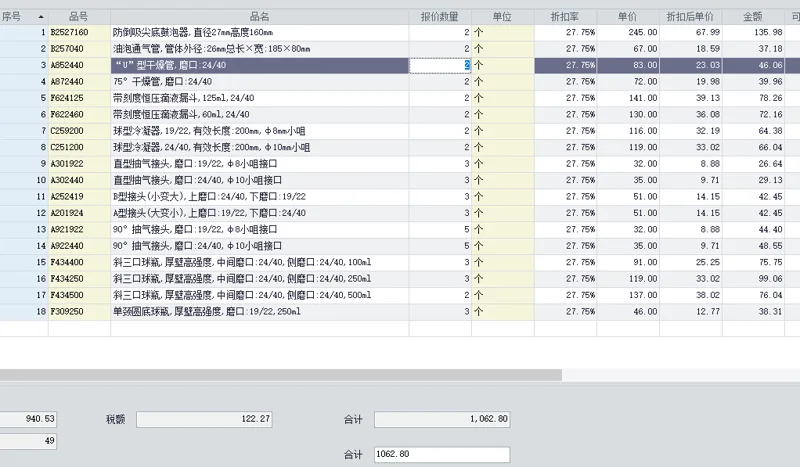Viewport: 800px width, 467px height.
Task: Click the 折扣率 column header
Action: (x=565, y=17)
